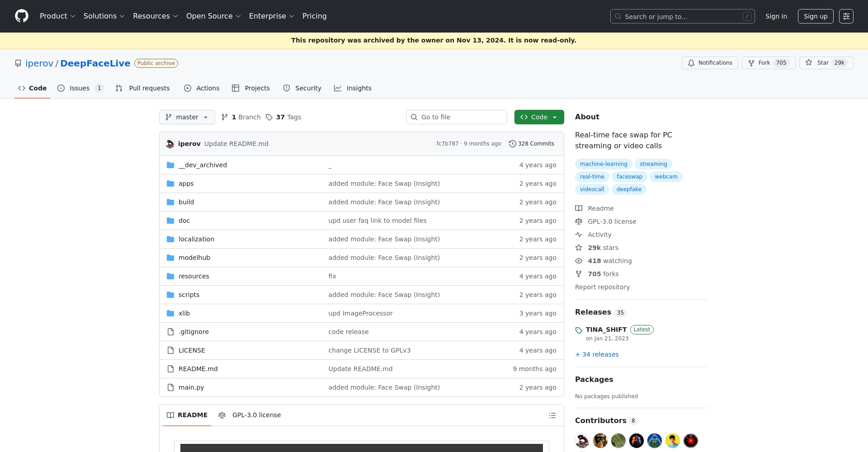Expand the Solutions menu
The image size is (868, 452).
(x=104, y=16)
